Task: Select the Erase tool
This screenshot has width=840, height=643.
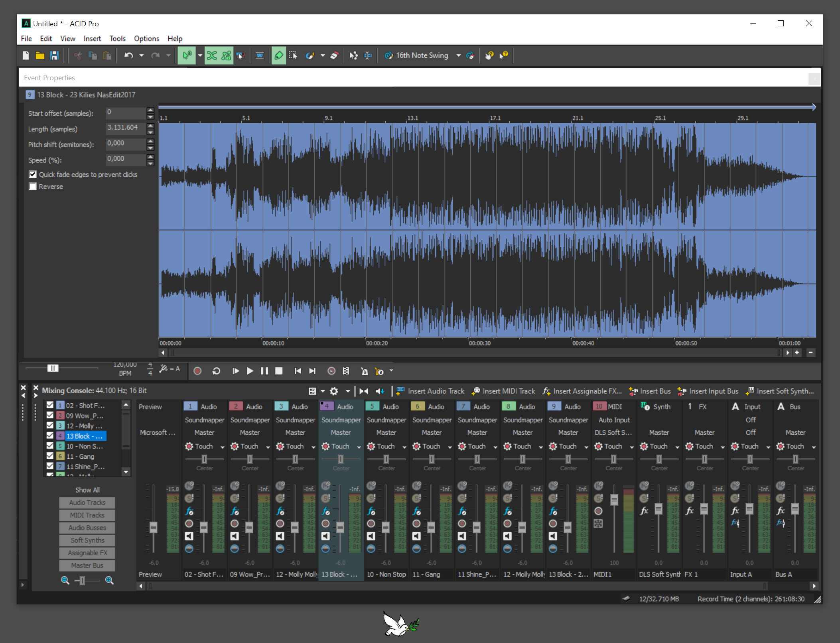Action: point(334,55)
